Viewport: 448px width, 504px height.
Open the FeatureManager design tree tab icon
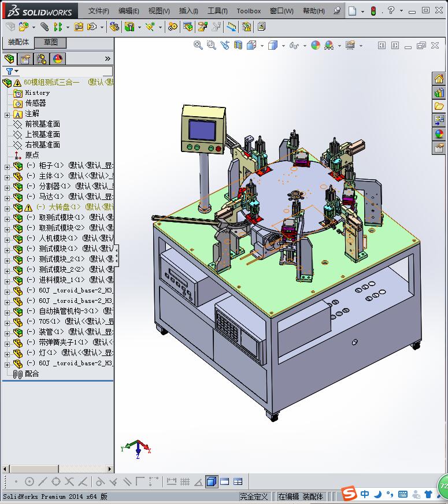[9, 59]
